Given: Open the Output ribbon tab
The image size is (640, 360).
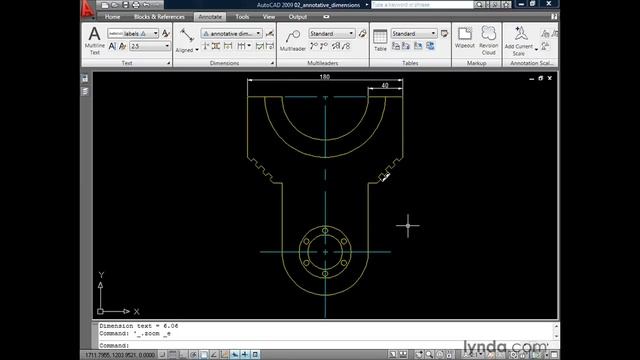Looking at the screenshot, I should pyautogui.click(x=298, y=17).
